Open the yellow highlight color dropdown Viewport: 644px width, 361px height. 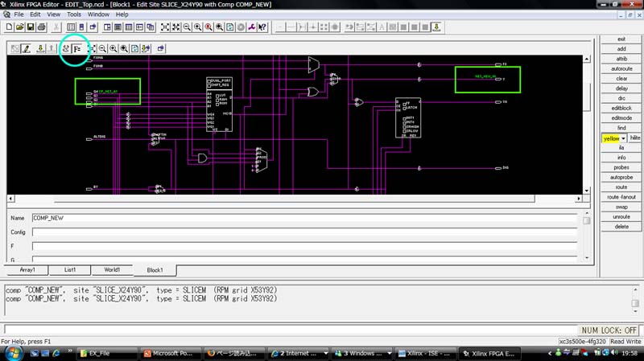(623, 138)
